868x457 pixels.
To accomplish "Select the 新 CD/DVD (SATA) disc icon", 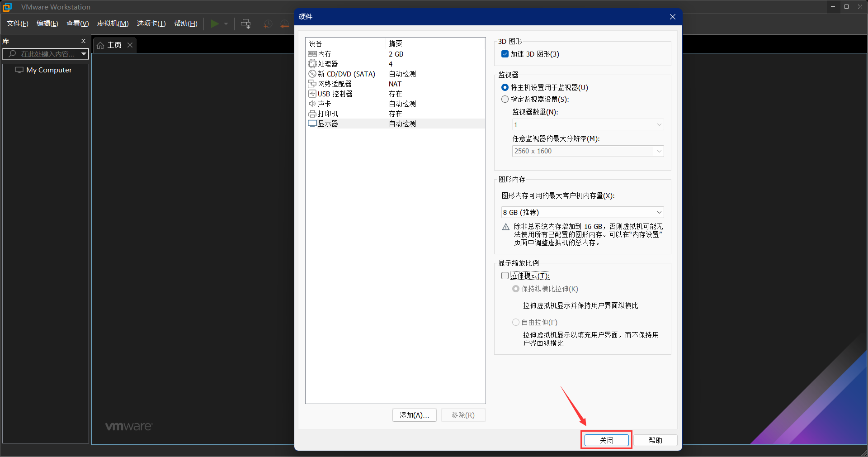I will pyautogui.click(x=312, y=74).
